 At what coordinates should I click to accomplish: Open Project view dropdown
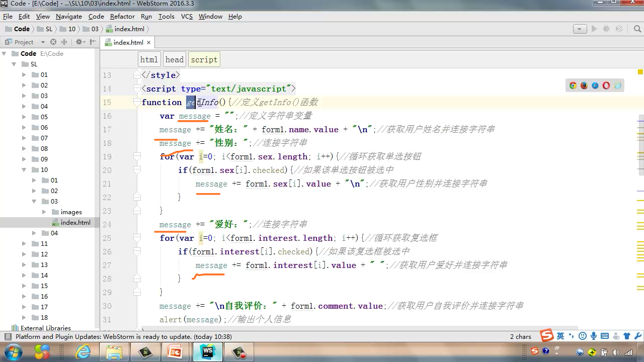click(x=42, y=42)
